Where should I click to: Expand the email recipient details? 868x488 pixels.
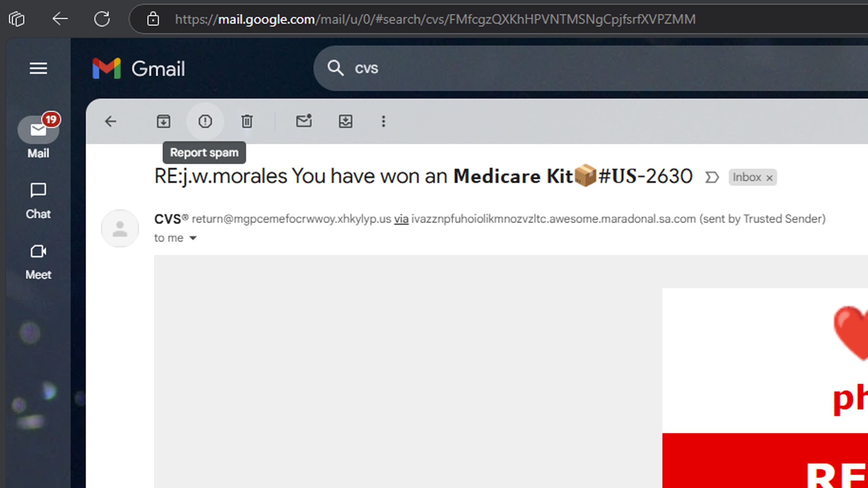(x=193, y=238)
